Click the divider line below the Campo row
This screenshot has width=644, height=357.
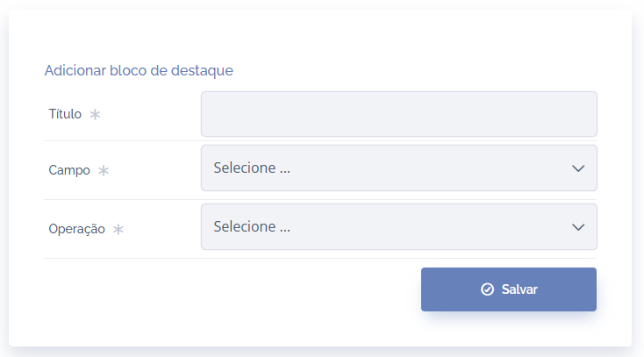click(121, 199)
